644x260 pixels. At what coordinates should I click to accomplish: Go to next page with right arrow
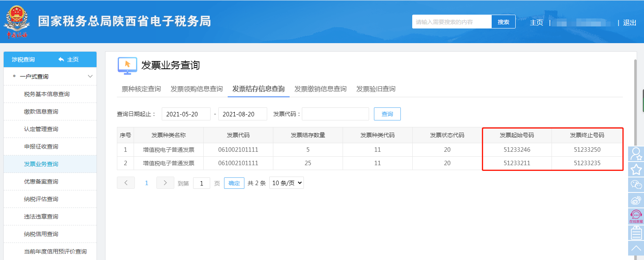165,183
